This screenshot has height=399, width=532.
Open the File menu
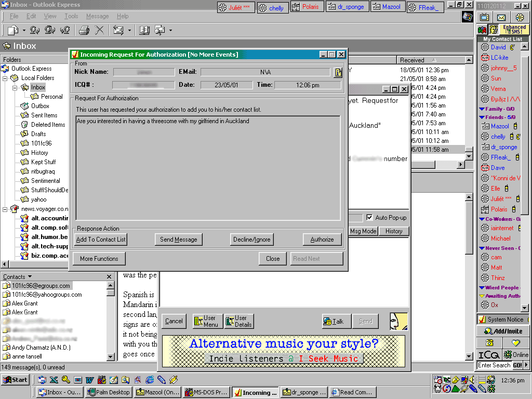point(14,16)
